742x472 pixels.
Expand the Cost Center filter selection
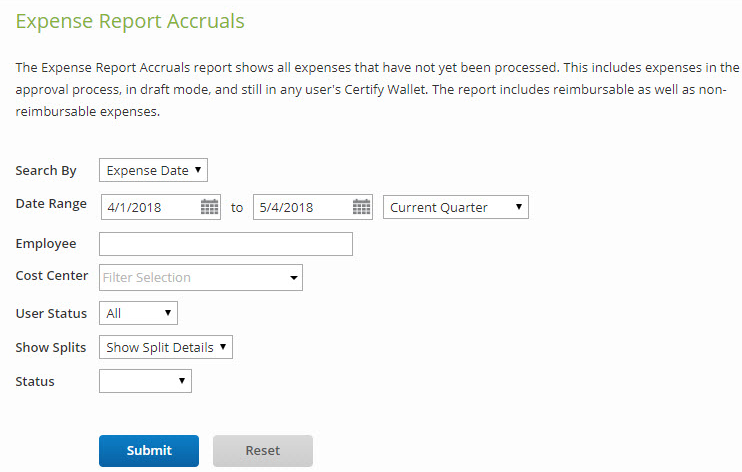click(x=201, y=277)
